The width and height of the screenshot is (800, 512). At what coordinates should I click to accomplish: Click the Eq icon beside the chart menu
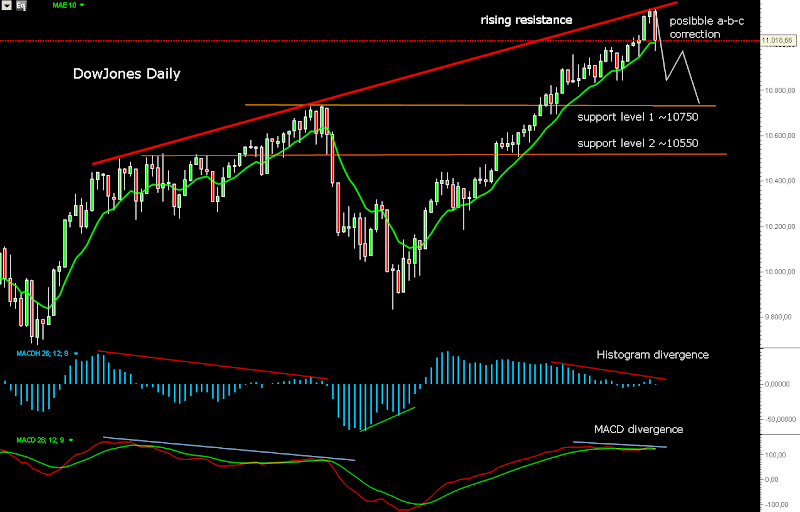click(21, 6)
